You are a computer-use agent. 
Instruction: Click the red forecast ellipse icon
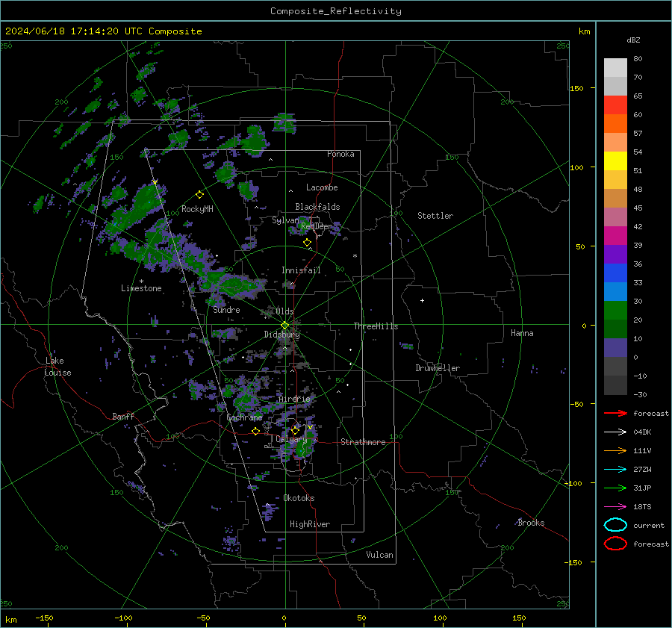pyautogui.click(x=615, y=544)
